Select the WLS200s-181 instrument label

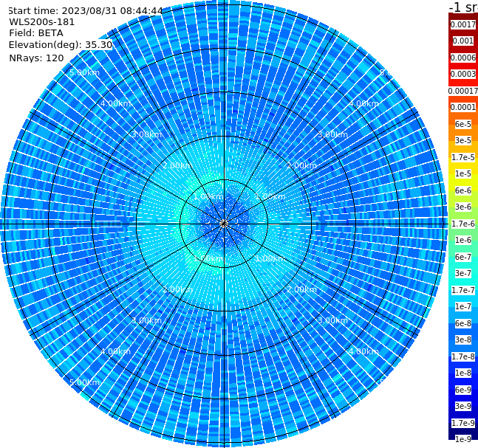pyautogui.click(x=42, y=22)
